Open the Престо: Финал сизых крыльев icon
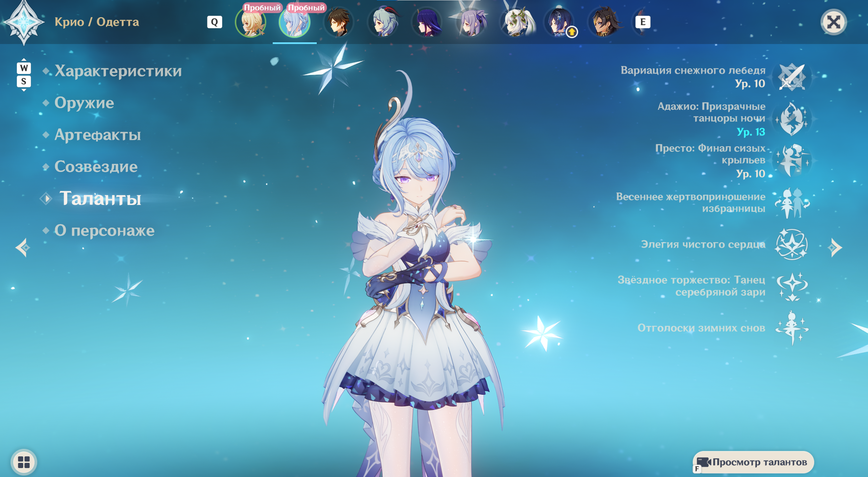Image resolution: width=868 pixels, height=477 pixels. point(792,161)
